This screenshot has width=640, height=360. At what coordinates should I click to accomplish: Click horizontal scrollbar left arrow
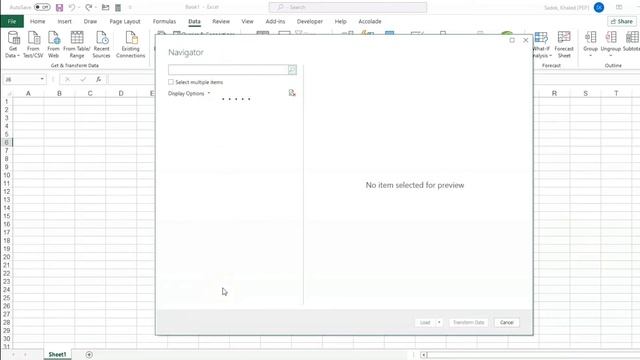coord(424,355)
